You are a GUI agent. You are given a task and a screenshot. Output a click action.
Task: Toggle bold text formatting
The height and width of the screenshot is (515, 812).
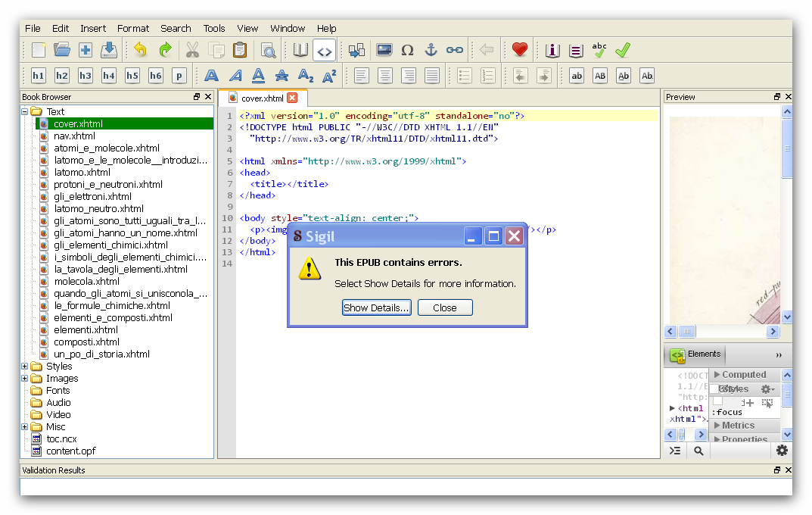pos(211,76)
